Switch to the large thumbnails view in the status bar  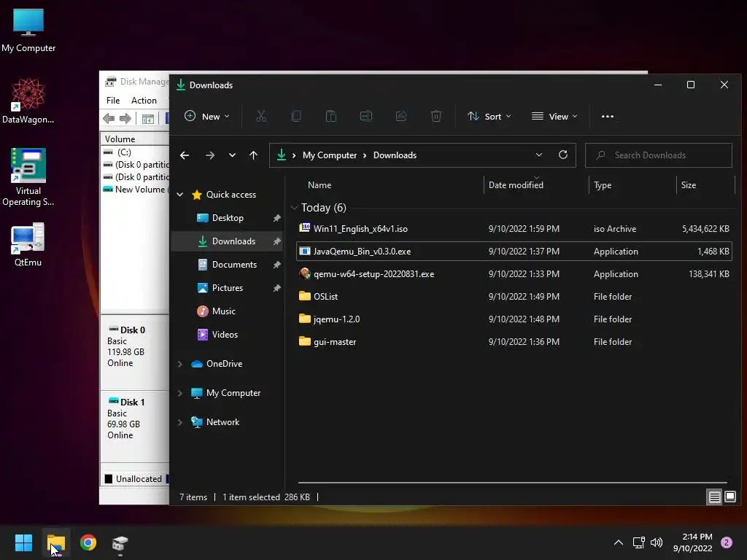point(729,497)
